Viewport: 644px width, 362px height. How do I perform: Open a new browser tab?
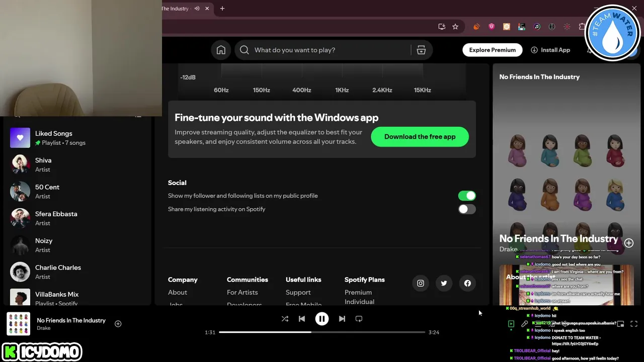(x=222, y=9)
